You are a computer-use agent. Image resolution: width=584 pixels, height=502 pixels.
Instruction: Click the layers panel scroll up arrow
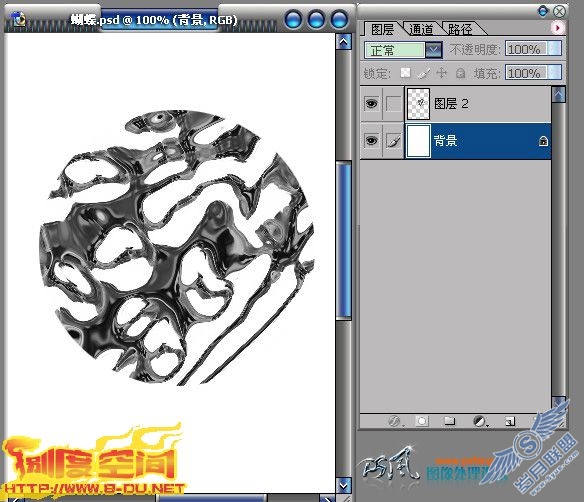[x=559, y=95]
